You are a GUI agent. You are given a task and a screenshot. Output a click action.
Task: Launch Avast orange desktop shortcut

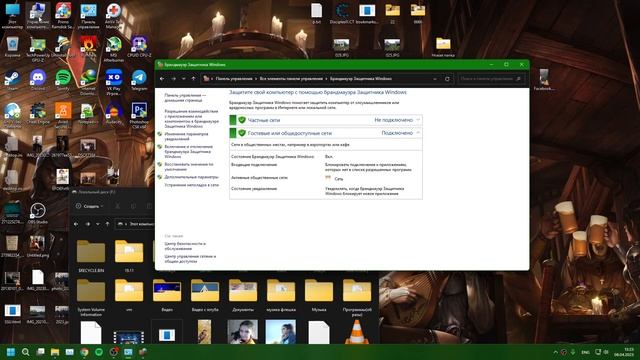[63, 115]
